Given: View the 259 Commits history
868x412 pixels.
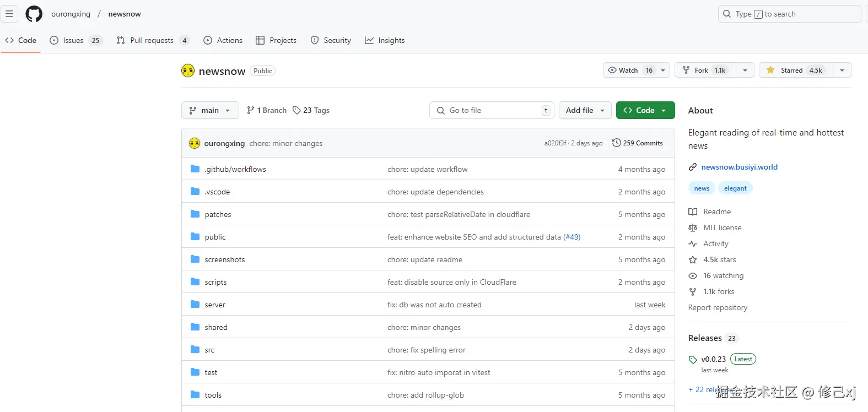Looking at the screenshot, I should (x=638, y=143).
